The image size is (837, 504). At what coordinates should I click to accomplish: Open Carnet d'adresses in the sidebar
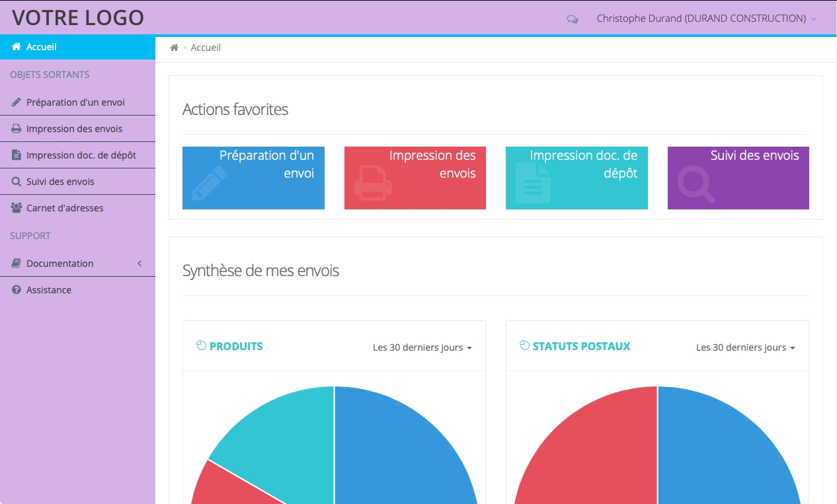coord(77,208)
